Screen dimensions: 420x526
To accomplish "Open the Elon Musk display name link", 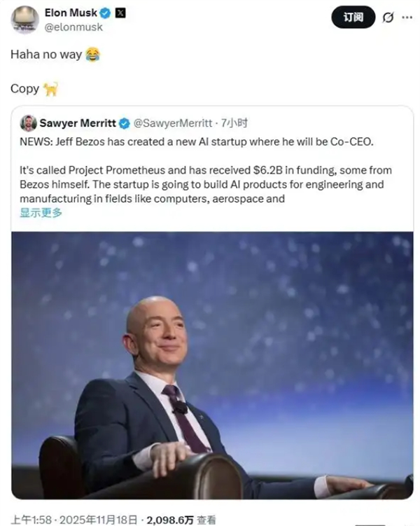I will (71, 13).
